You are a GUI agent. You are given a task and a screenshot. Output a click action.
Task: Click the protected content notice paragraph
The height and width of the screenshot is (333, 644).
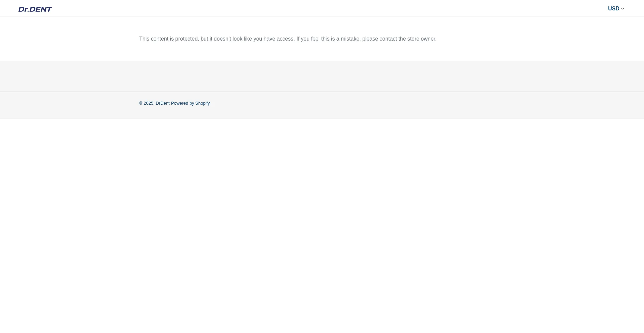[287, 39]
